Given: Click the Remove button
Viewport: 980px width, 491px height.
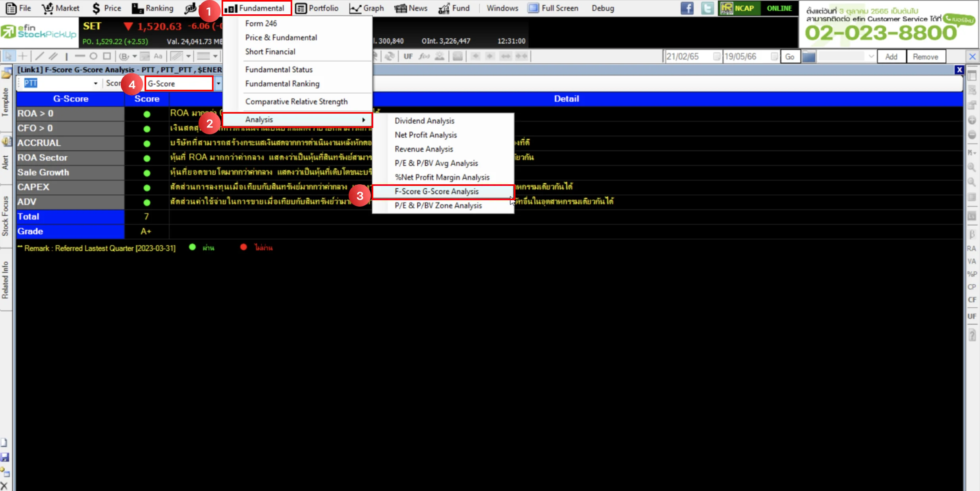Looking at the screenshot, I should coord(925,57).
